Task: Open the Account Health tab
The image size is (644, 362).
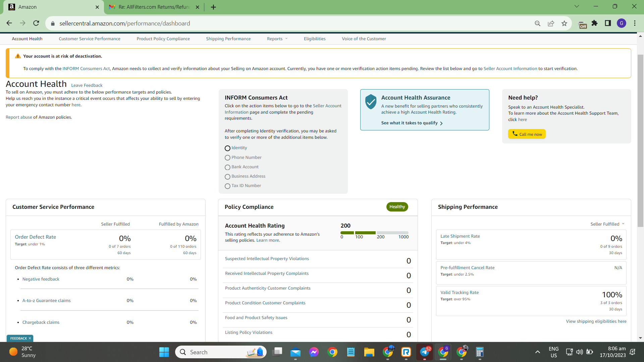Action: pos(27,39)
